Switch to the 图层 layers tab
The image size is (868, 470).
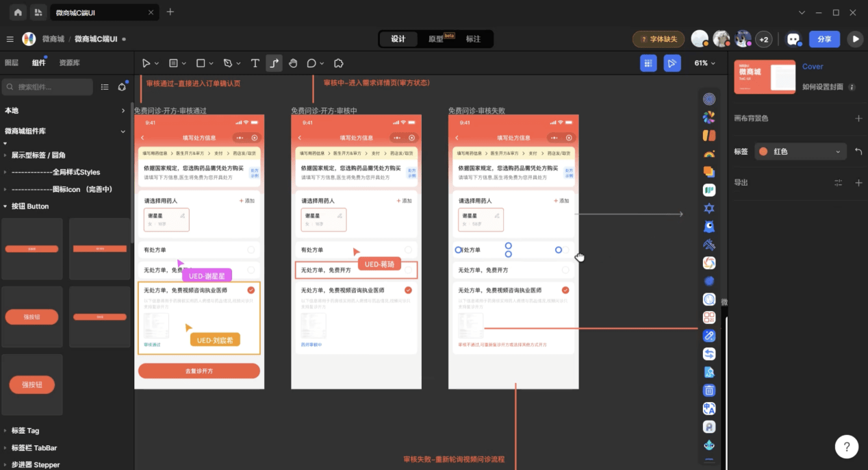[12, 63]
